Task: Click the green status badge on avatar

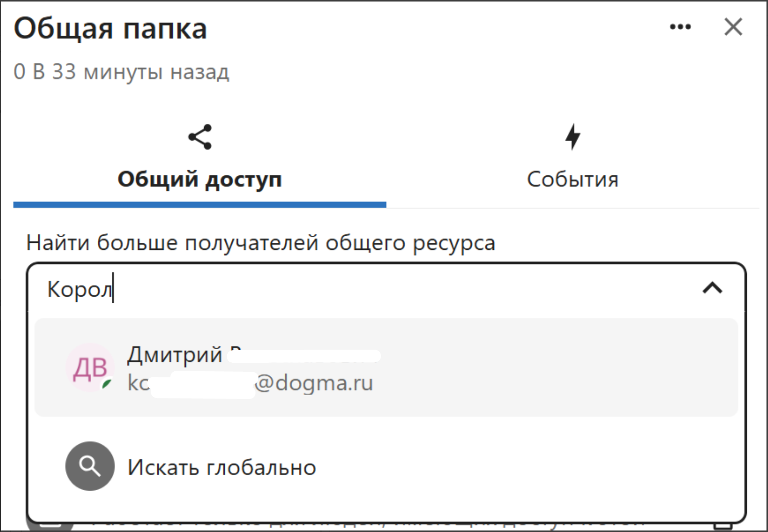Action: 106,385
